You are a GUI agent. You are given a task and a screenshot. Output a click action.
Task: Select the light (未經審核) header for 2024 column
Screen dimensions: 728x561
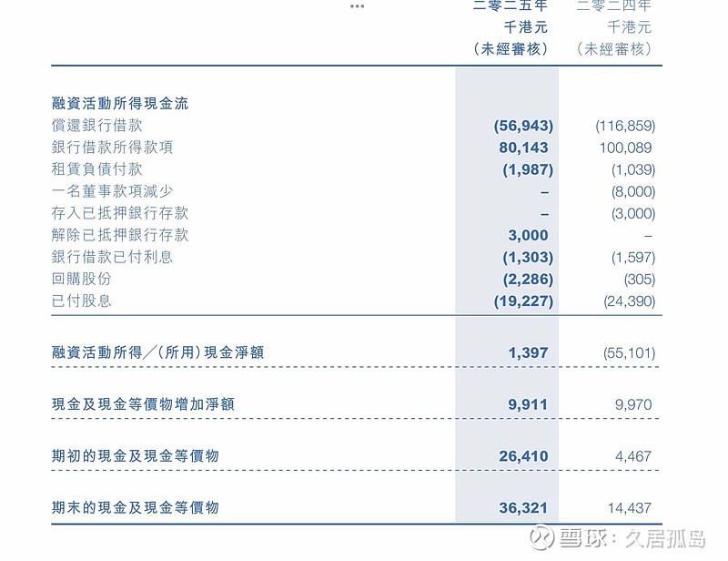[614, 48]
